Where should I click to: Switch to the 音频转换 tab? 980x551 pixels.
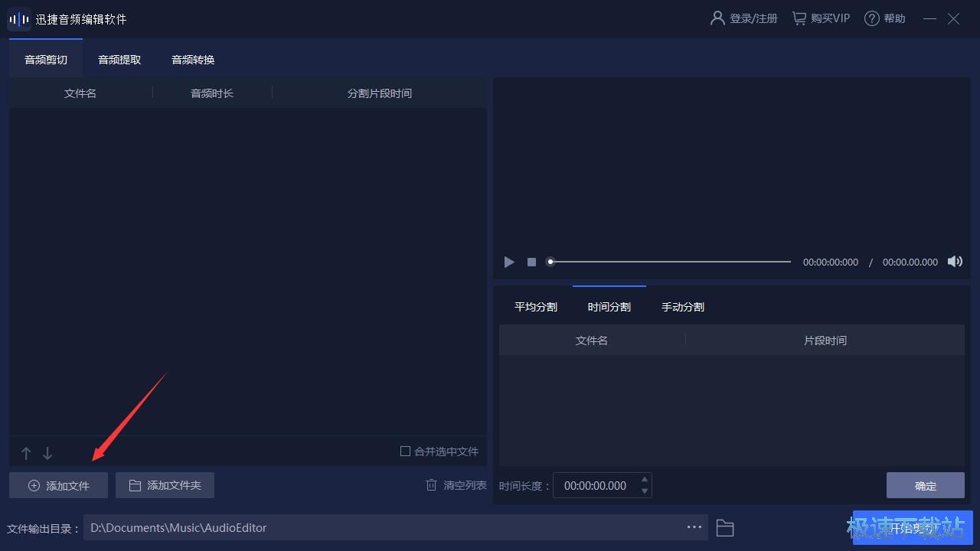click(x=191, y=59)
